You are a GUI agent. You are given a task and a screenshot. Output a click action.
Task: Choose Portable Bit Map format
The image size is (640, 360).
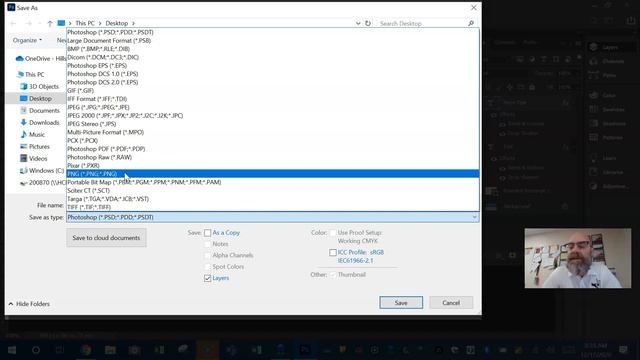273,182
